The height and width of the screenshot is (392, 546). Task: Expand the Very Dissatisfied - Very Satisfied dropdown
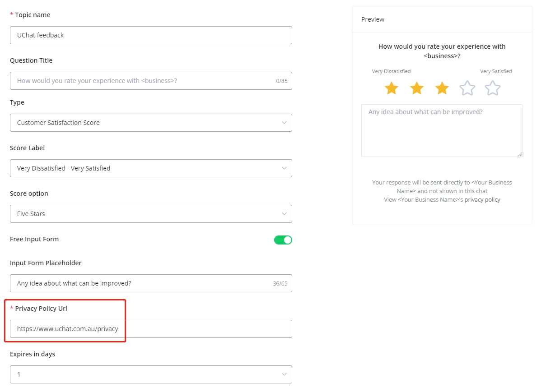click(x=145, y=168)
